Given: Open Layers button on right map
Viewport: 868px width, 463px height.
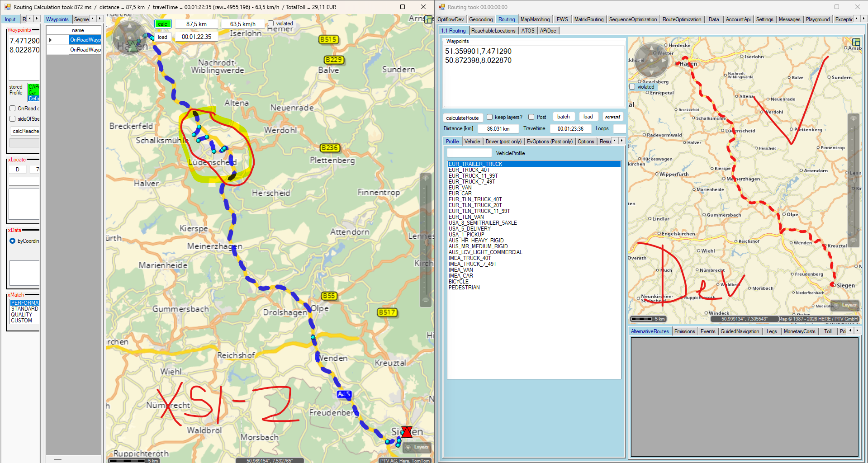Looking at the screenshot, I should pyautogui.click(x=844, y=305).
